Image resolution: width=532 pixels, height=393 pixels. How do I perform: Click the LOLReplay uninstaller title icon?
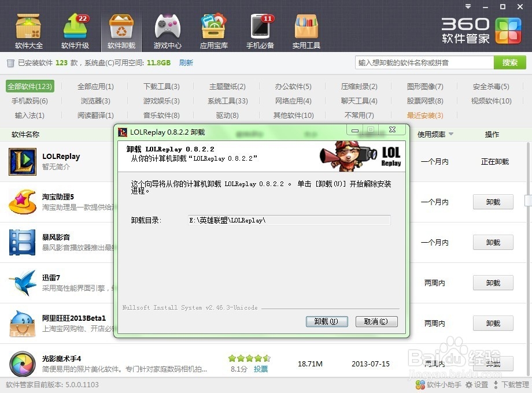click(x=123, y=132)
